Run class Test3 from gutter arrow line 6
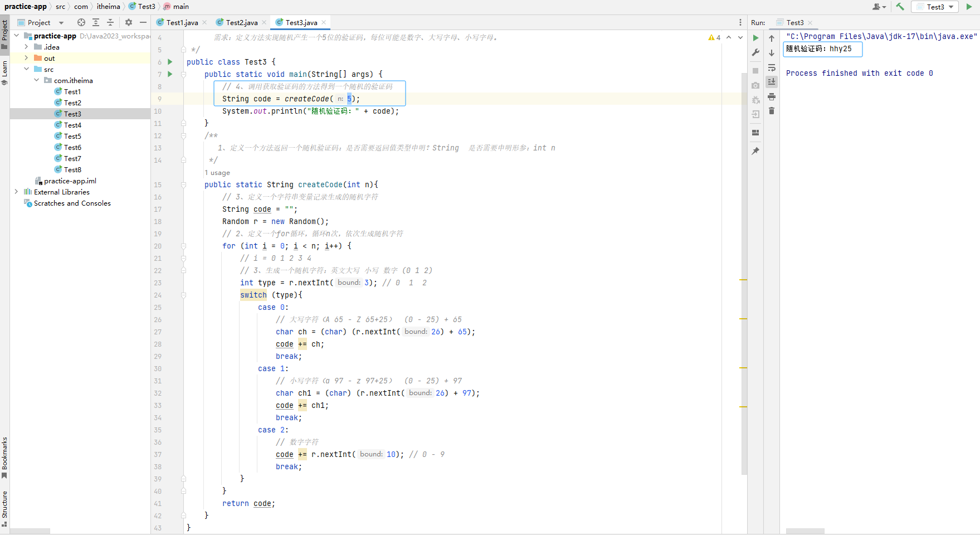The height and width of the screenshot is (535, 980). 170,62
